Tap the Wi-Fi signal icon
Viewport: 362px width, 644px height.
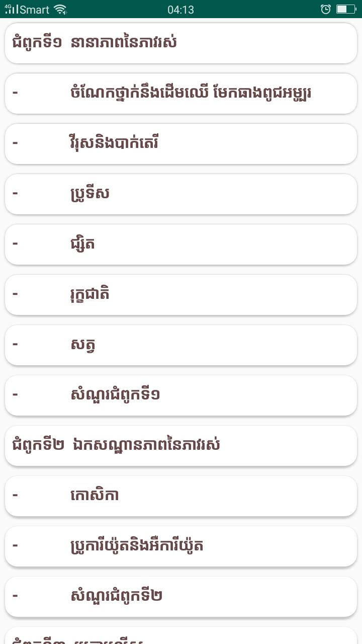60,9
